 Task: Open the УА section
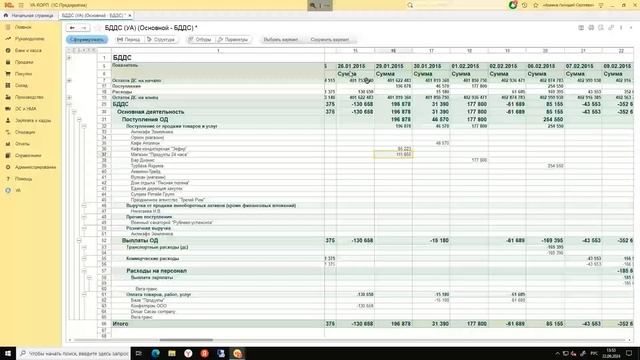pos(18,190)
